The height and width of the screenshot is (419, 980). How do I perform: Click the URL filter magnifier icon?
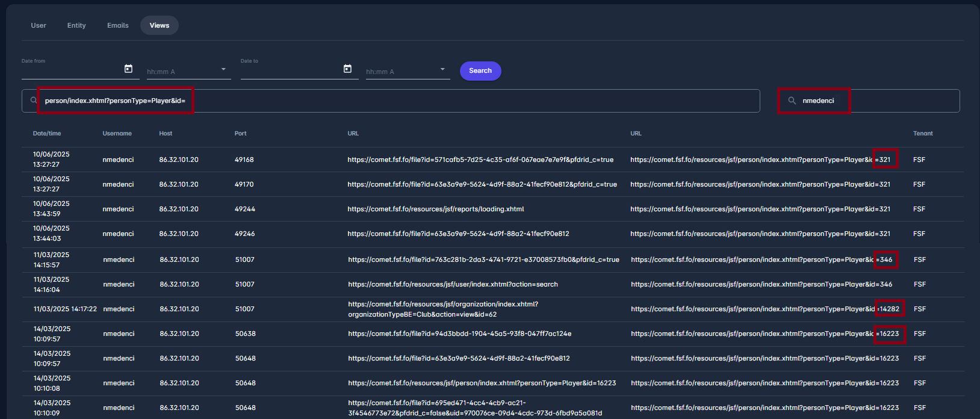click(x=34, y=101)
